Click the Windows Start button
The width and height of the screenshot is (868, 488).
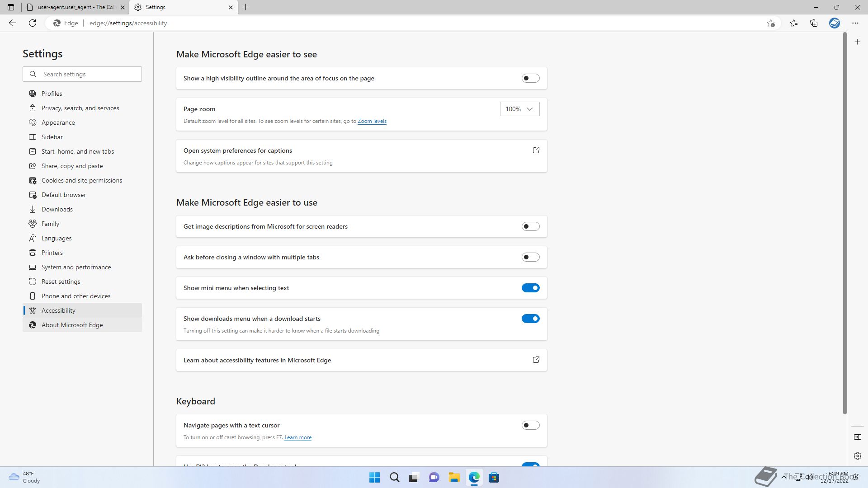coord(374,478)
